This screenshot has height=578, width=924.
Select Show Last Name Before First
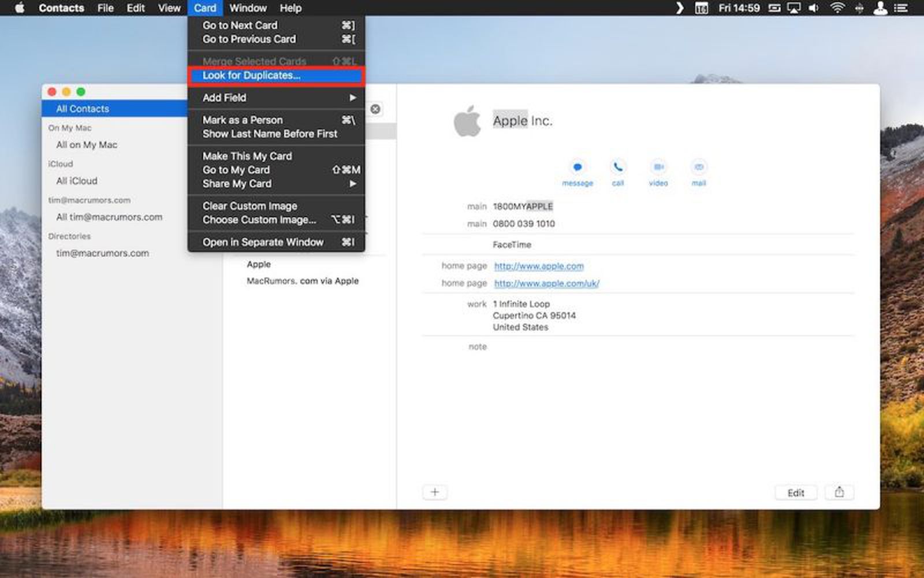click(270, 134)
